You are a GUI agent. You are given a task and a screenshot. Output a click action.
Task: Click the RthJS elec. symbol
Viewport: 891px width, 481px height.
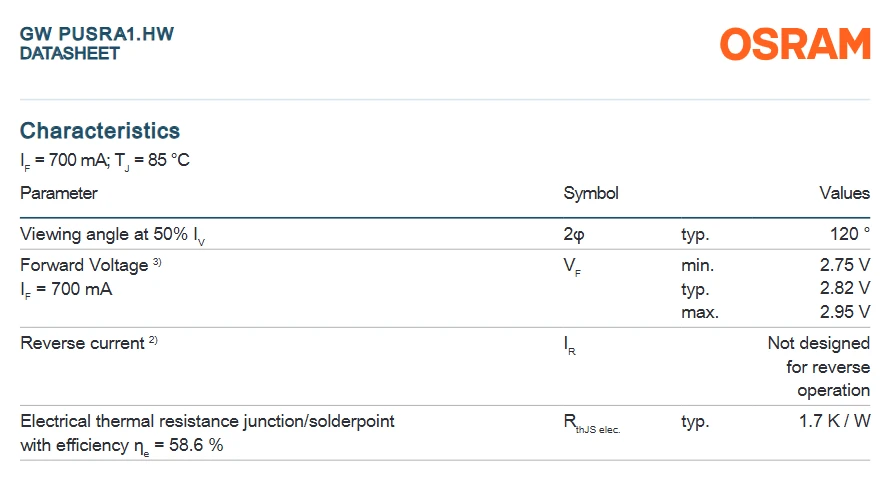tap(592, 424)
